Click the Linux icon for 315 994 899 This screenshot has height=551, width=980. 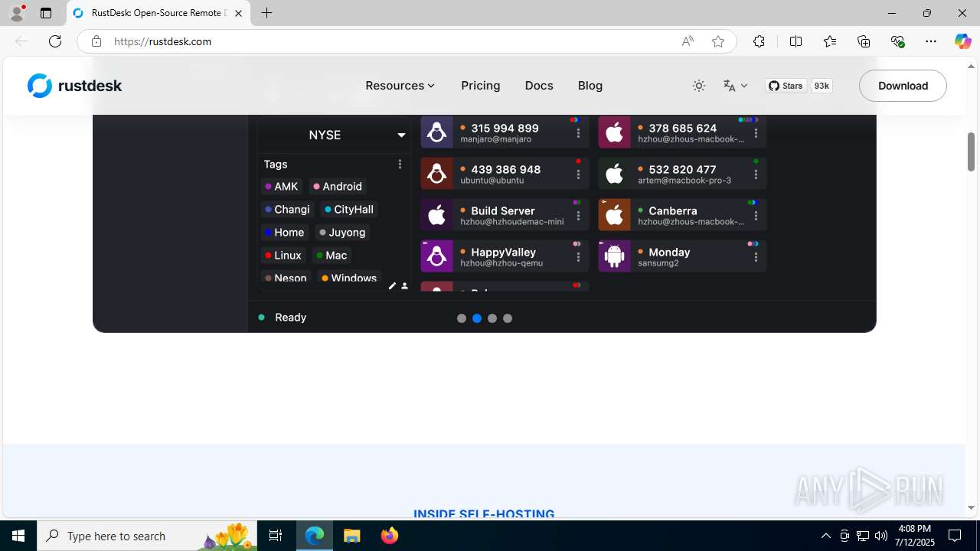pos(436,132)
